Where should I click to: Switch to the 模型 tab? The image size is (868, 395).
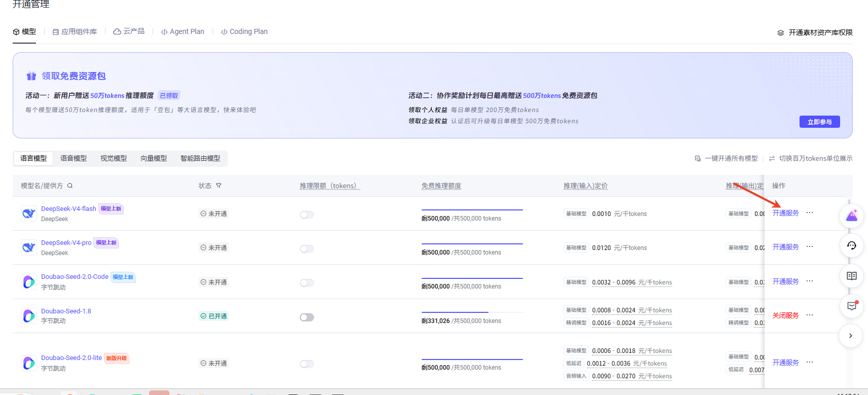tap(24, 31)
